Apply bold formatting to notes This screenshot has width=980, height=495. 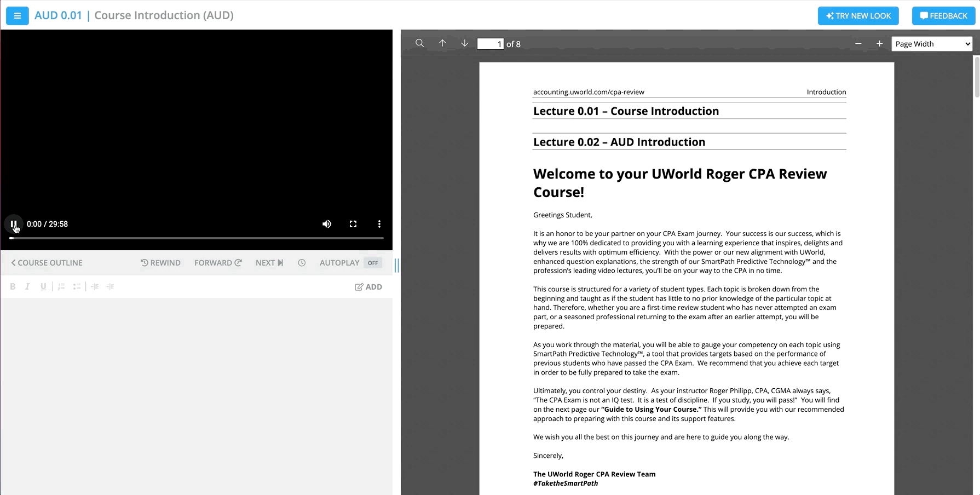tap(13, 286)
